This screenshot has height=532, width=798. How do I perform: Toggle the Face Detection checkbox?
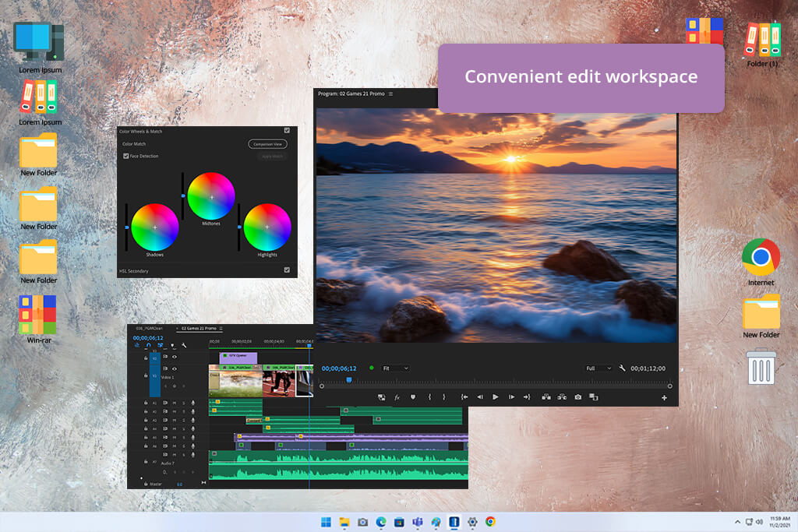click(125, 156)
